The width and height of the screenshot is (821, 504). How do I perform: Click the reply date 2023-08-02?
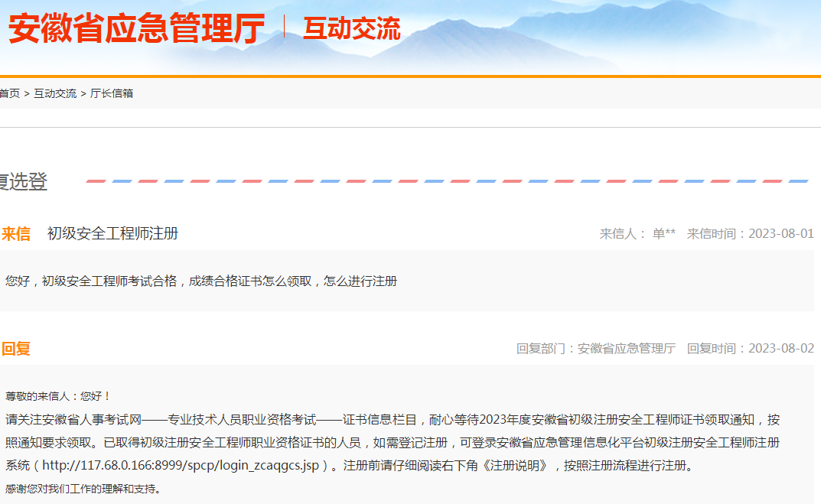coord(780,349)
